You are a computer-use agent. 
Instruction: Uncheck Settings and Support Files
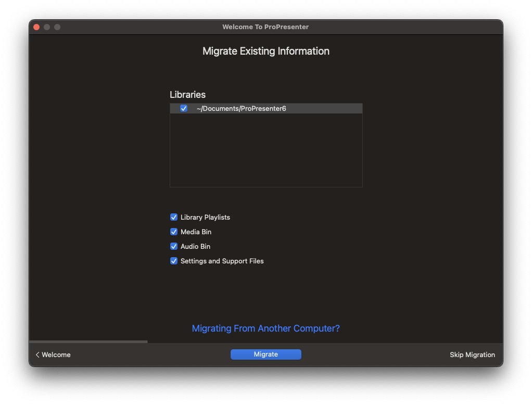(x=174, y=261)
